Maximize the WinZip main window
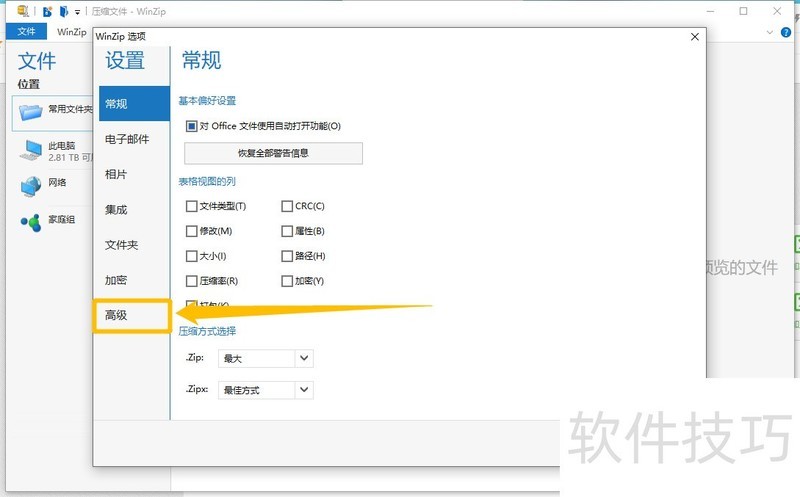The image size is (800, 497). tap(743, 11)
